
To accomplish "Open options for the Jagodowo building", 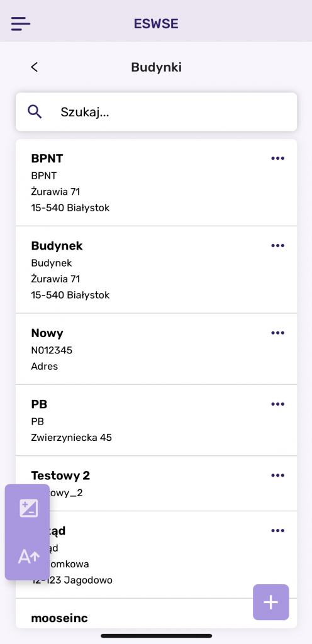I will [x=277, y=531].
